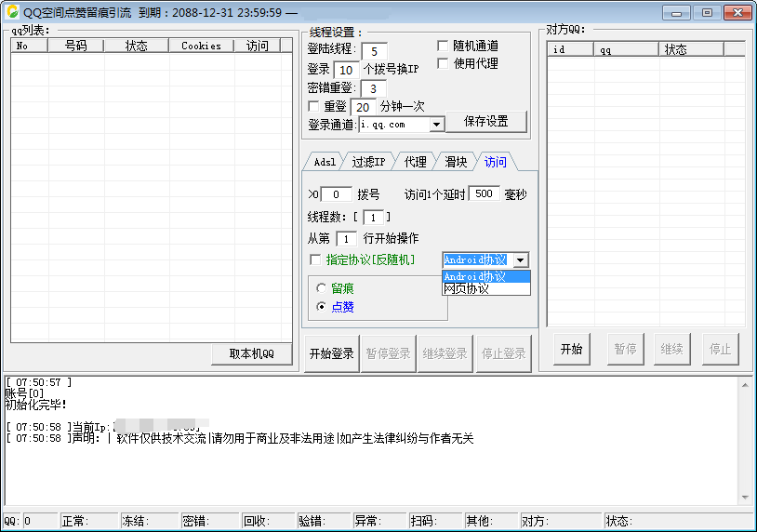This screenshot has height=532, width=757.
Task: Click the log scrollbar up arrow
Action: click(x=745, y=385)
